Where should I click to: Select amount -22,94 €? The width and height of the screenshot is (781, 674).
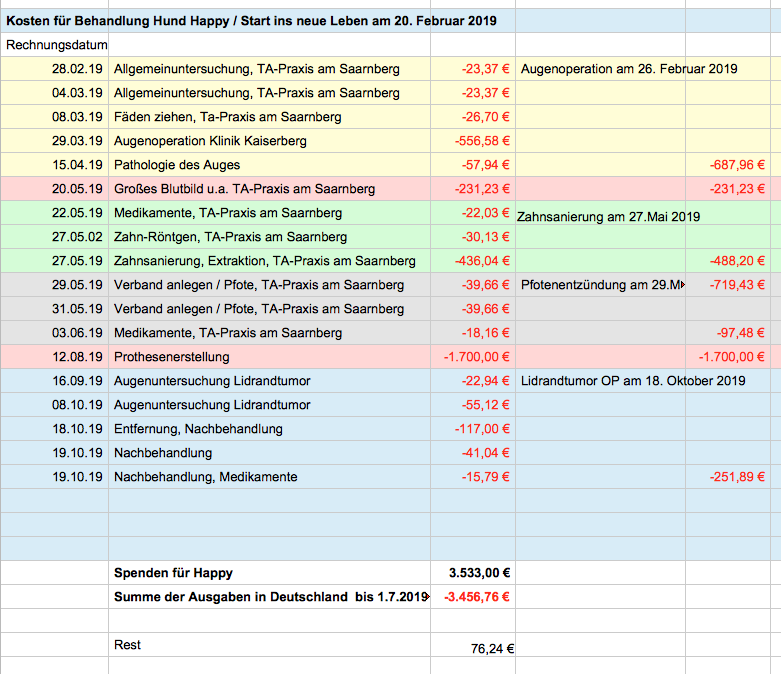[x=473, y=381]
